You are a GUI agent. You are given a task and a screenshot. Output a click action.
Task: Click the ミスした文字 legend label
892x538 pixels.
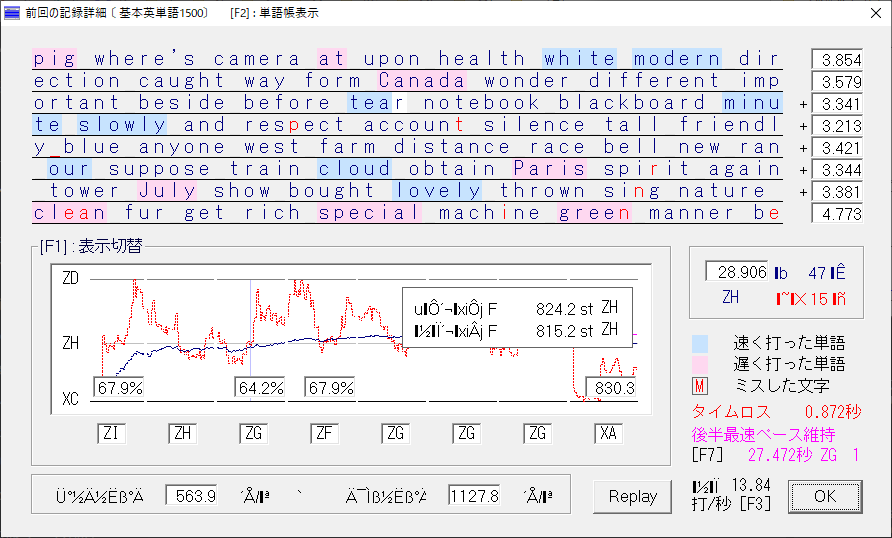(782, 386)
